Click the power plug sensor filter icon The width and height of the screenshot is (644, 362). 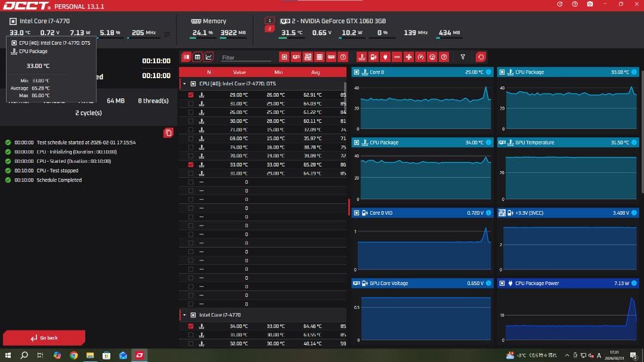(x=385, y=57)
